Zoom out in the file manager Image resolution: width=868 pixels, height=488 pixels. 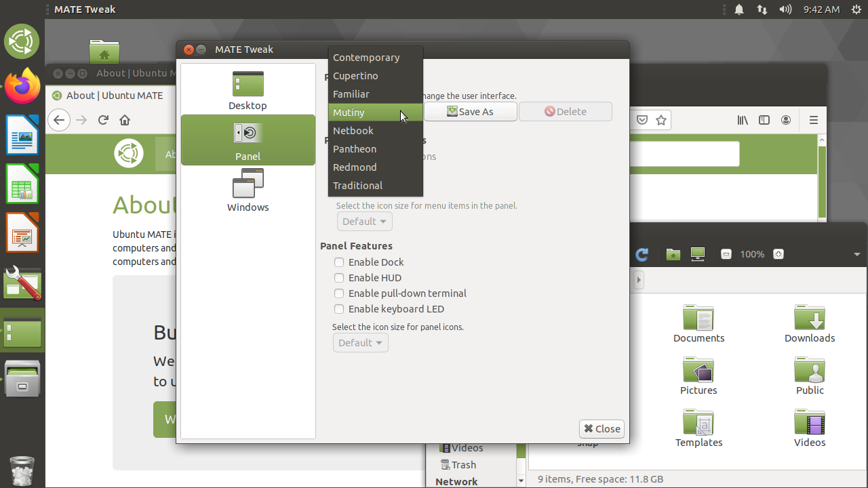pos(726,254)
